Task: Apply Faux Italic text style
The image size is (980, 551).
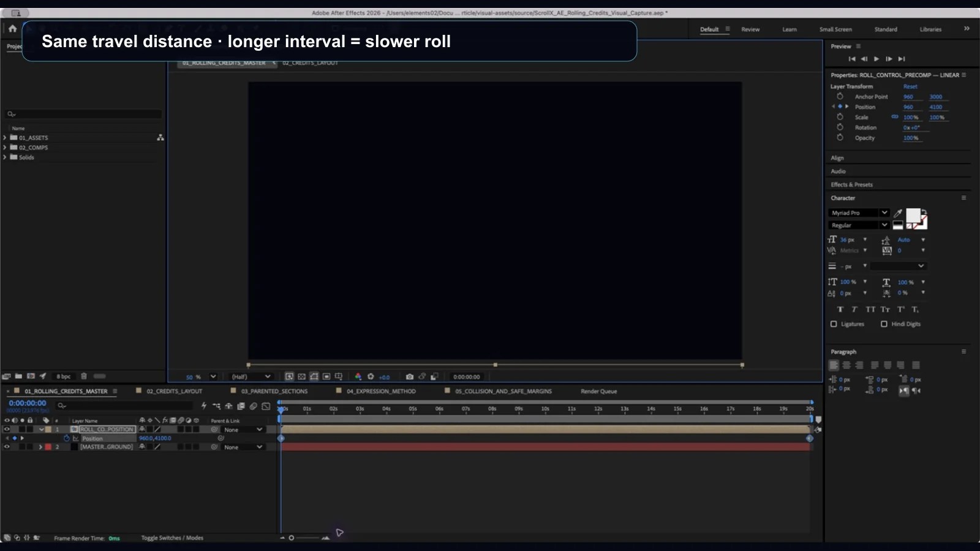Action: point(854,310)
